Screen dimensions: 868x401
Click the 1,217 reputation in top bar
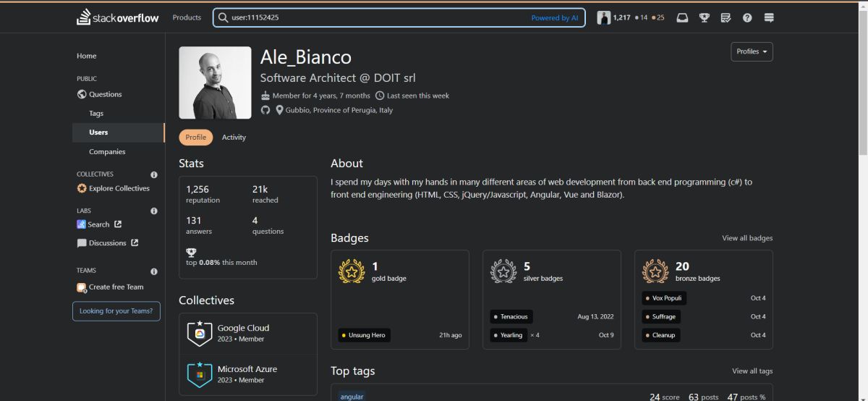pyautogui.click(x=621, y=17)
